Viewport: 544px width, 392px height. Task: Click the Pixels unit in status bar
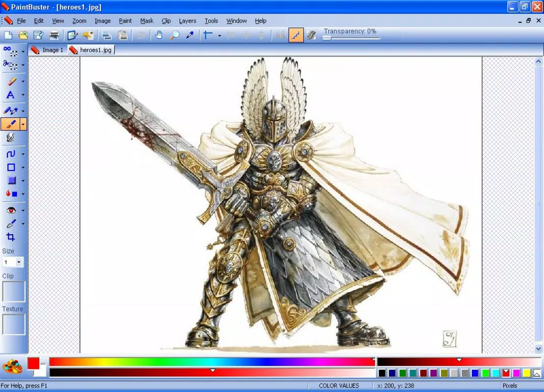[510, 386]
